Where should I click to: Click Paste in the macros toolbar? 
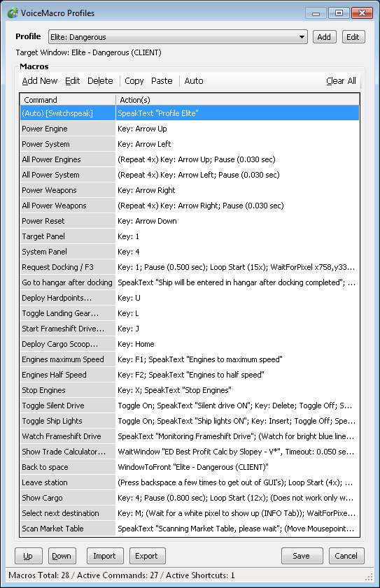[x=162, y=81]
